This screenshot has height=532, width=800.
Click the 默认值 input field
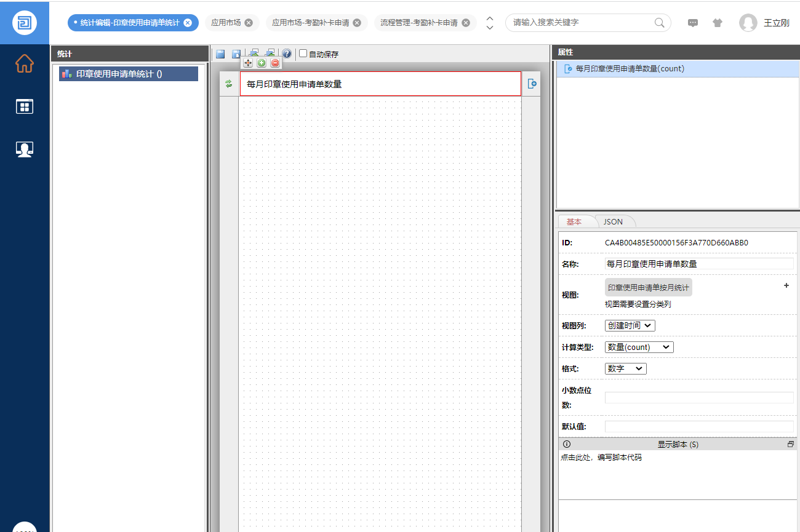(699, 426)
